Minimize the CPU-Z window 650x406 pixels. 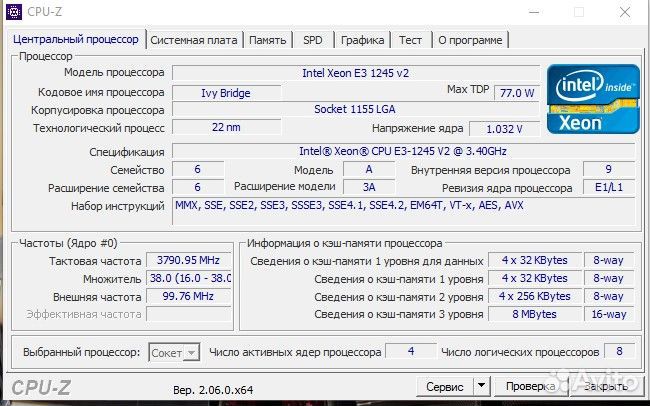point(534,12)
